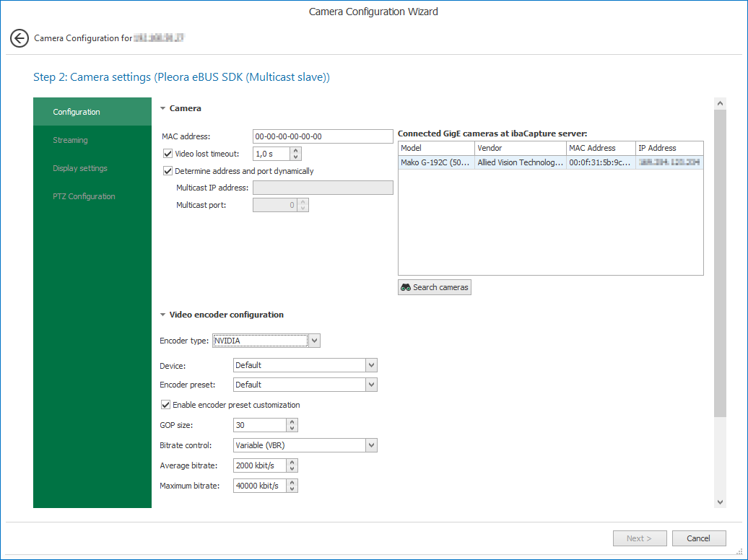Click the vertical scrollbar thumb
The height and width of the screenshot is (560, 748).
(x=721, y=263)
